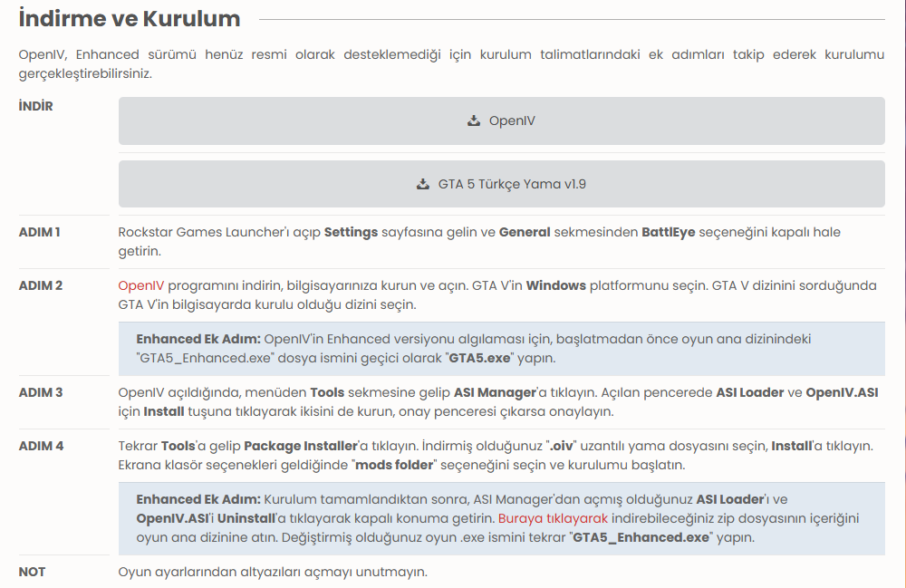
Task: Click the 'İNDİR' row label
Action: [36, 106]
